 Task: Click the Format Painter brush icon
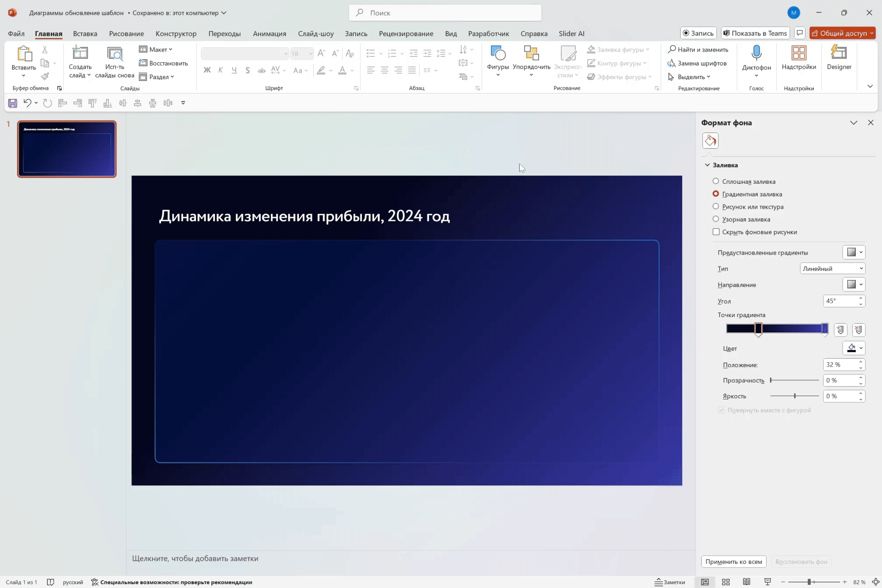pos(45,77)
